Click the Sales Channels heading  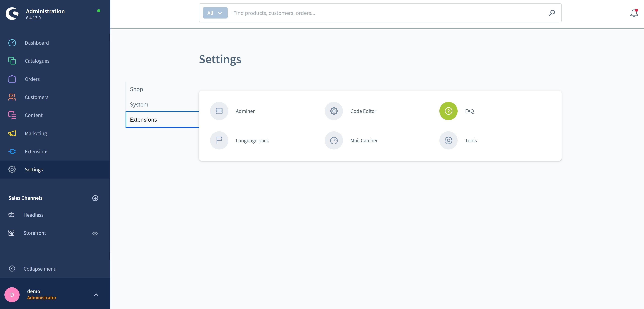click(x=25, y=198)
